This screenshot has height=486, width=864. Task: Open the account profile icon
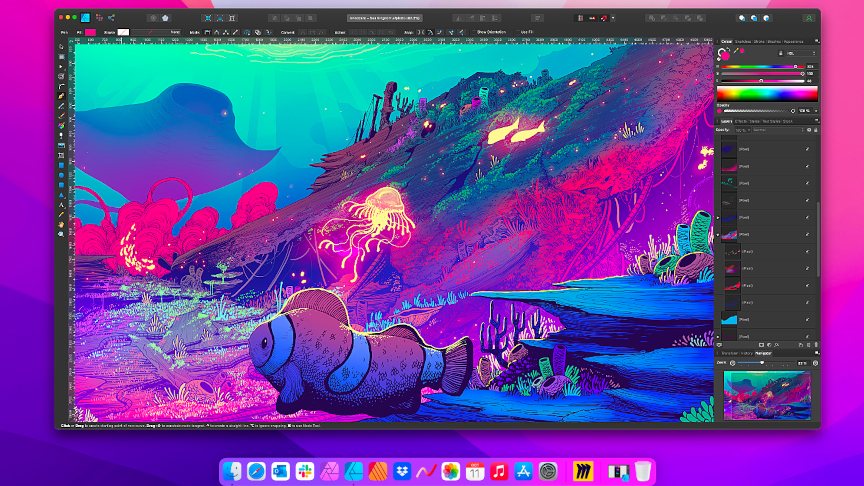[x=809, y=18]
